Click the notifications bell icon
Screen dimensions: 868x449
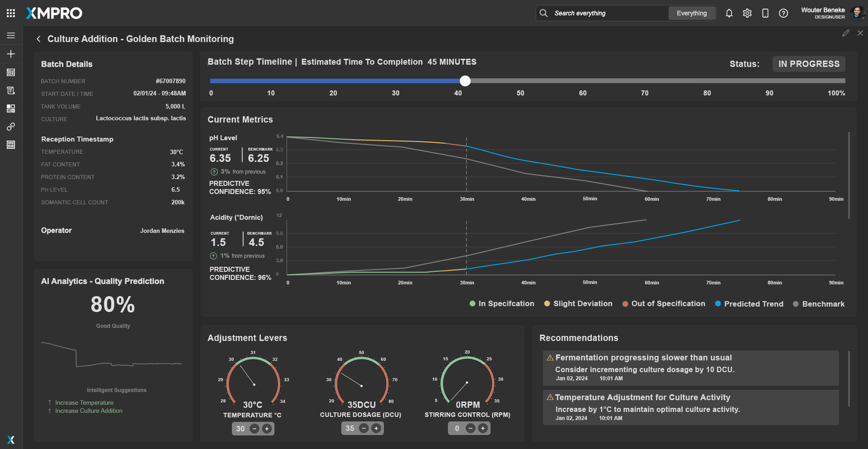point(729,13)
